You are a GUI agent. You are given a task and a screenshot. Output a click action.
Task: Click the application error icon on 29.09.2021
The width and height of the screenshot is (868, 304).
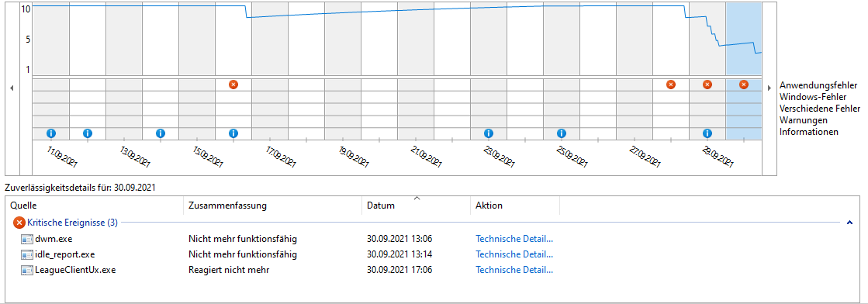[707, 85]
